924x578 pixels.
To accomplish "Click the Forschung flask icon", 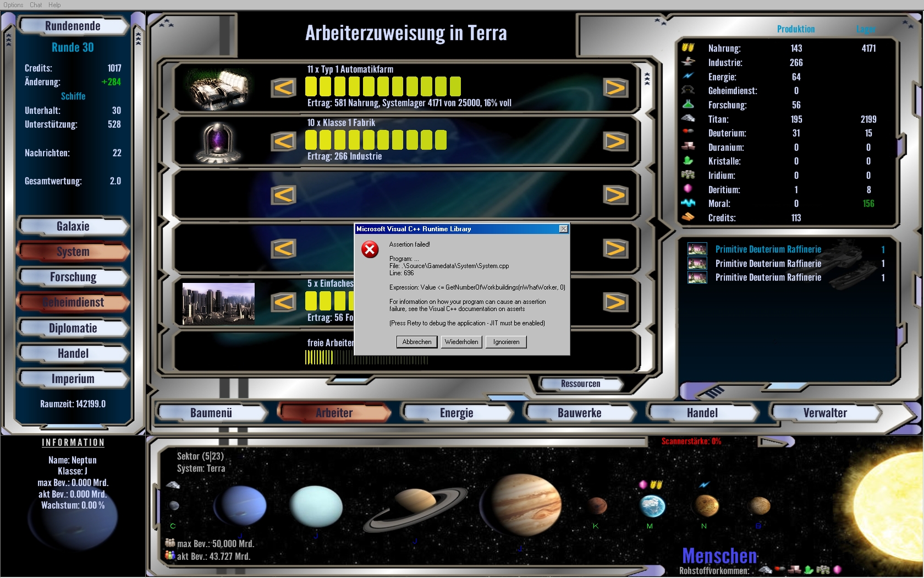I will tap(688, 104).
